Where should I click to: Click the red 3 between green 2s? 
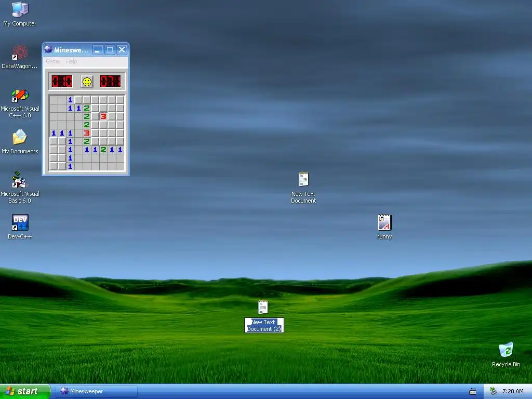point(87,133)
